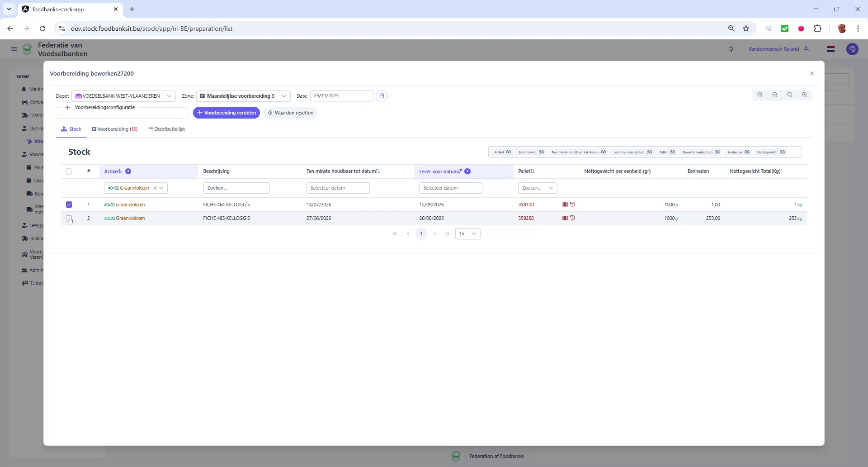Screen dimensions: 868x467
Task: Select the Lever voor datum Selecteer datum field
Action: tap(451, 188)
